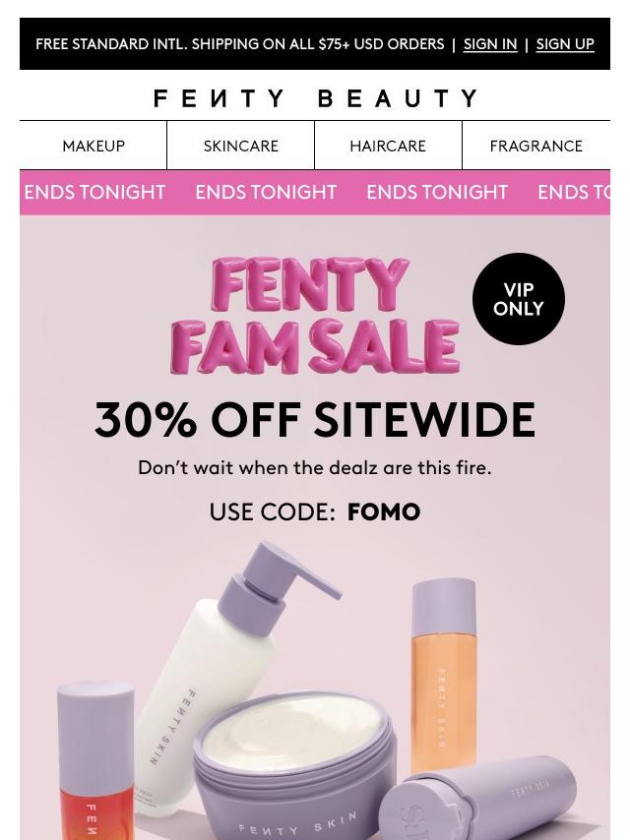The height and width of the screenshot is (840, 630).
Task: Click the black VIP ONLY badge
Action: point(519,299)
